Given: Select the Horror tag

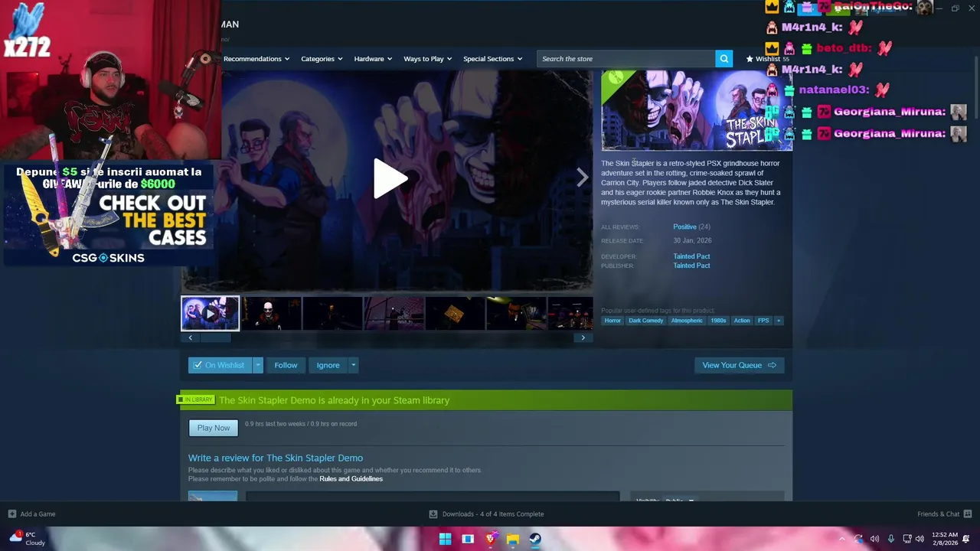Looking at the screenshot, I should tap(612, 321).
